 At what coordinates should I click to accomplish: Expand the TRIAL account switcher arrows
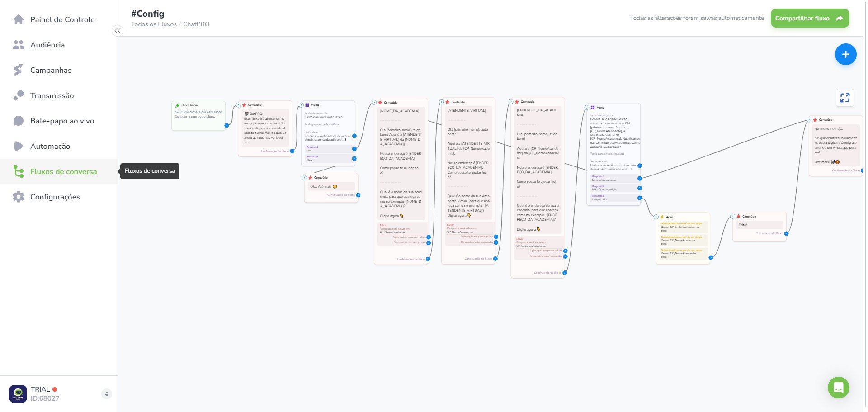click(x=107, y=394)
